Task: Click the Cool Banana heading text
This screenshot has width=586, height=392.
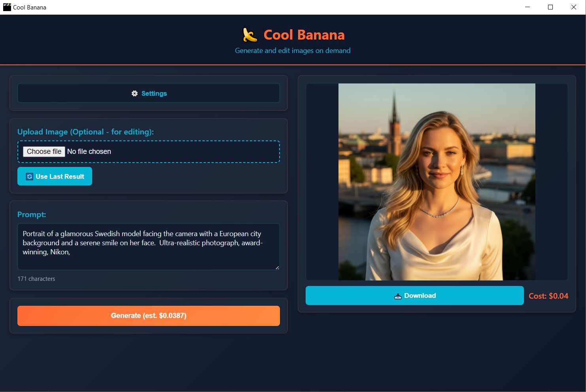Action: pos(303,35)
